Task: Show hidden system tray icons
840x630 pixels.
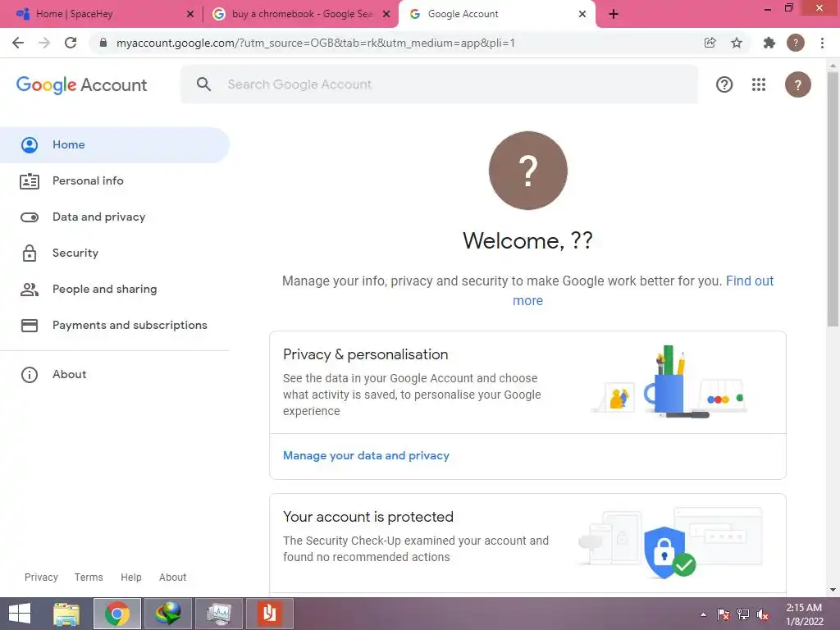Action: [x=703, y=614]
